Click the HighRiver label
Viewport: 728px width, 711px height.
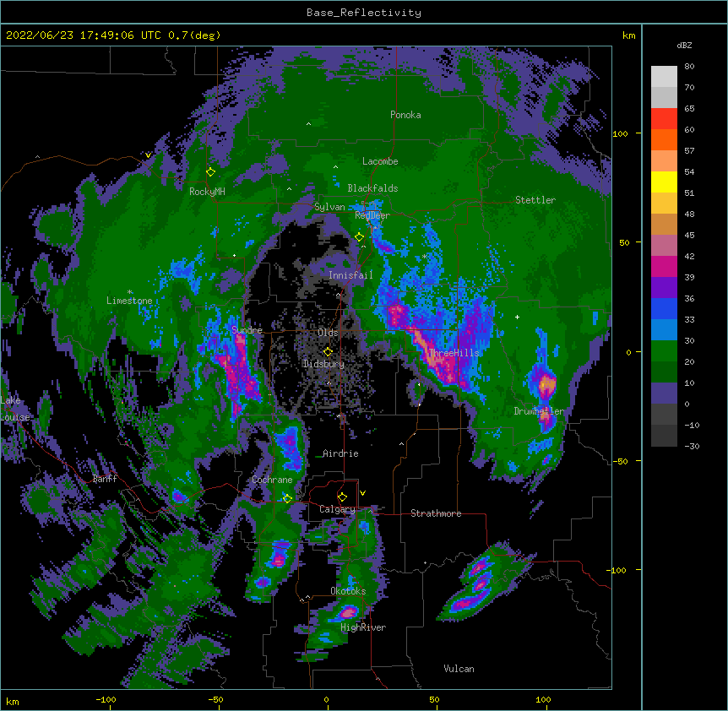tap(363, 627)
